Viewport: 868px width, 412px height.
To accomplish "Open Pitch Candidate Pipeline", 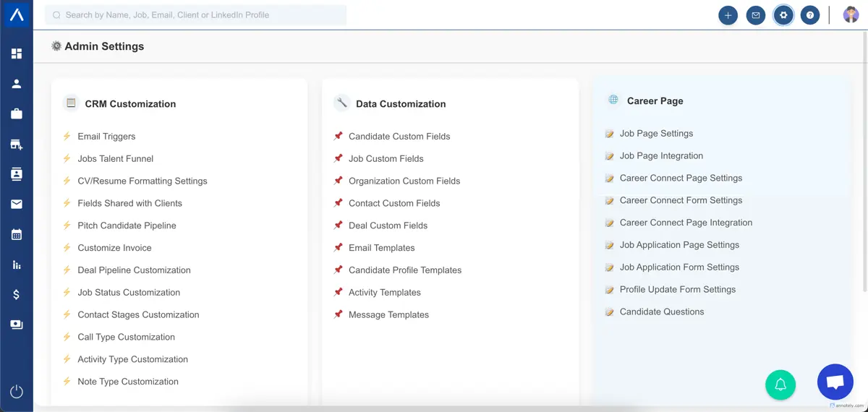I will click(127, 226).
